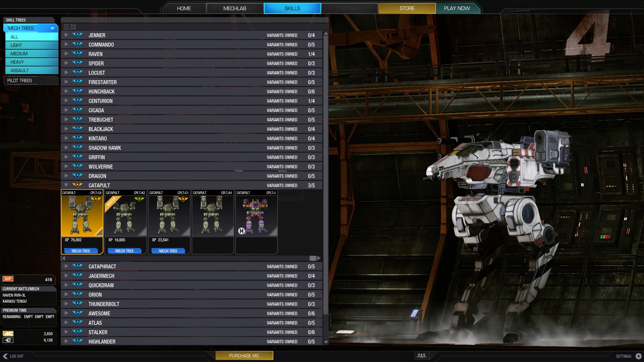Click the C-Bills currency icon
Screen dimensions: 644x362
pyautogui.click(x=8, y=340)
